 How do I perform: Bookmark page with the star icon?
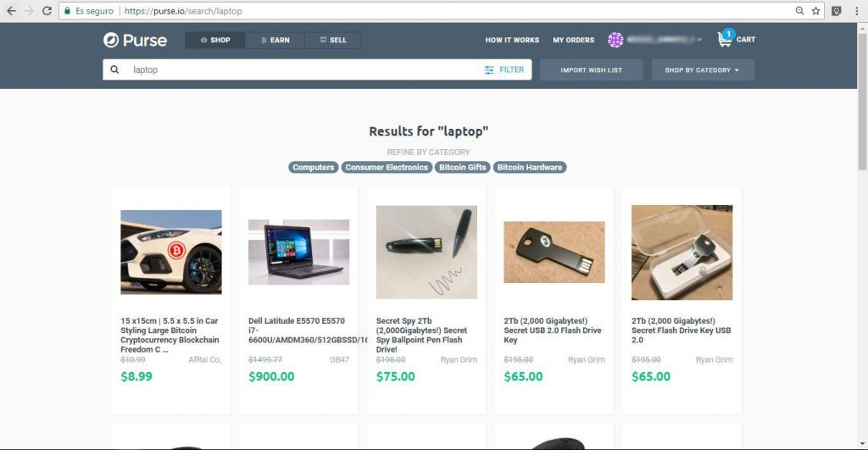[x=816, y=10]
